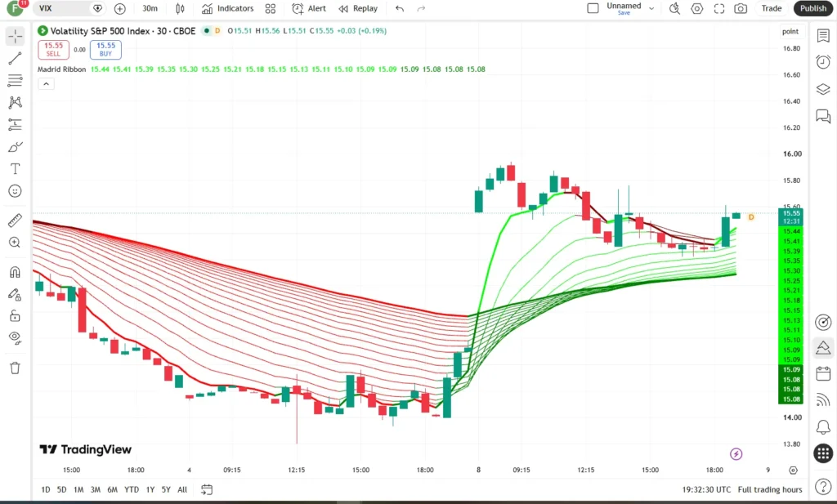Screen dimensions: 837x504
Task: Hide all drawings with eye icon
Action: pyautogui.click(x=15, y=337)
